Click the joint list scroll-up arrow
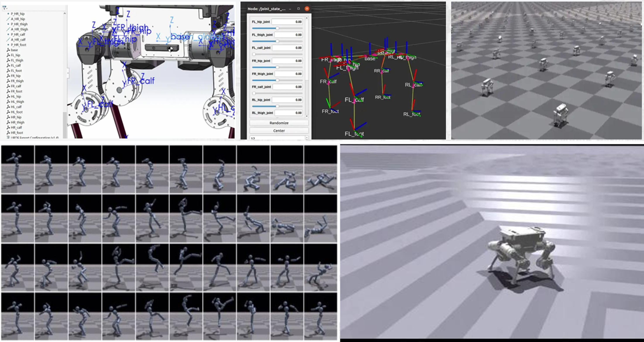 tap(307, 18)
